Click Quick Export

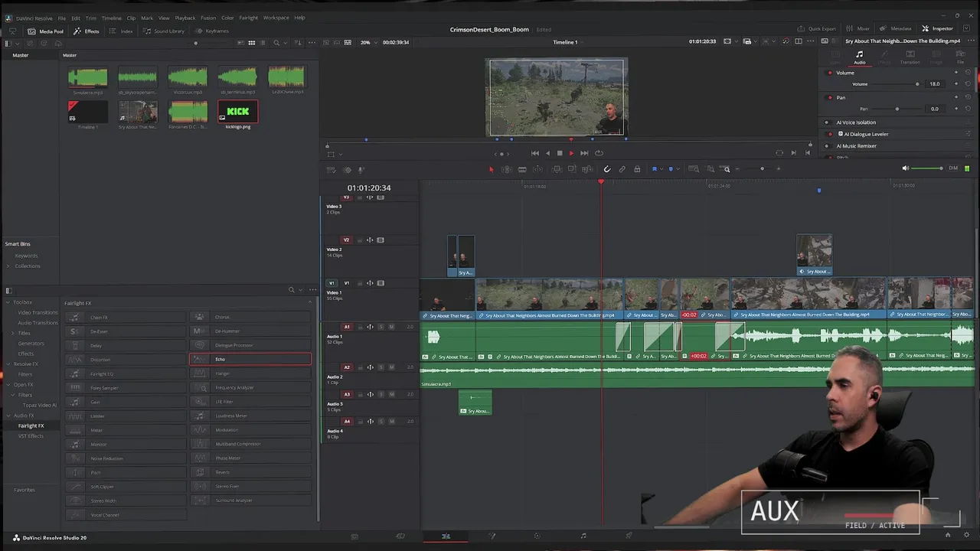pos(817,29)
